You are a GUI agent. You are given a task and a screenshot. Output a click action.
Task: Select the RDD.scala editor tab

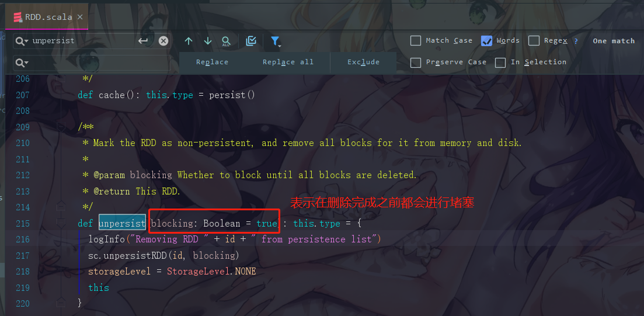43,18
